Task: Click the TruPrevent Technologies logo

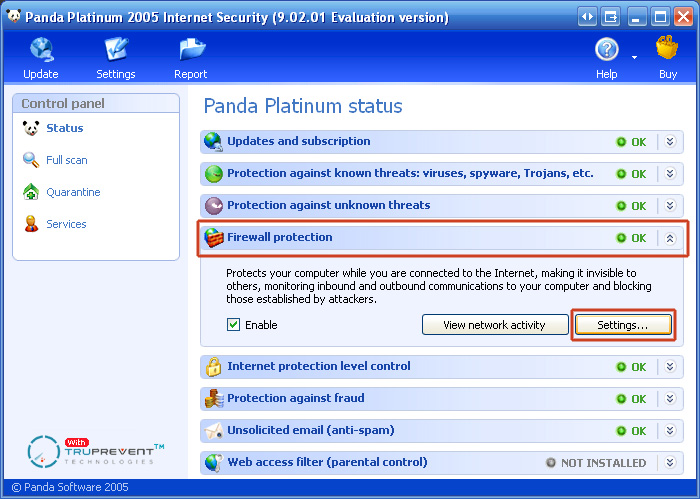Action: [96, 452]
